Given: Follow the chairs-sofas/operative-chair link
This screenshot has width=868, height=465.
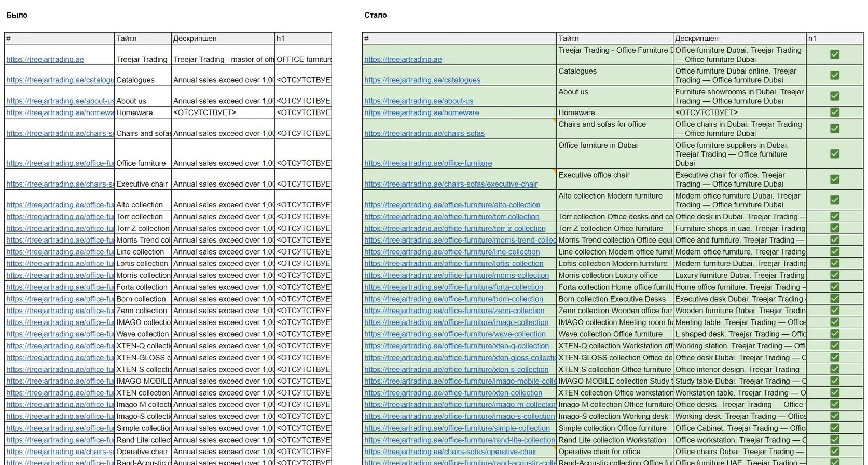Looking at the screenshot, I should tap(450, 452).
